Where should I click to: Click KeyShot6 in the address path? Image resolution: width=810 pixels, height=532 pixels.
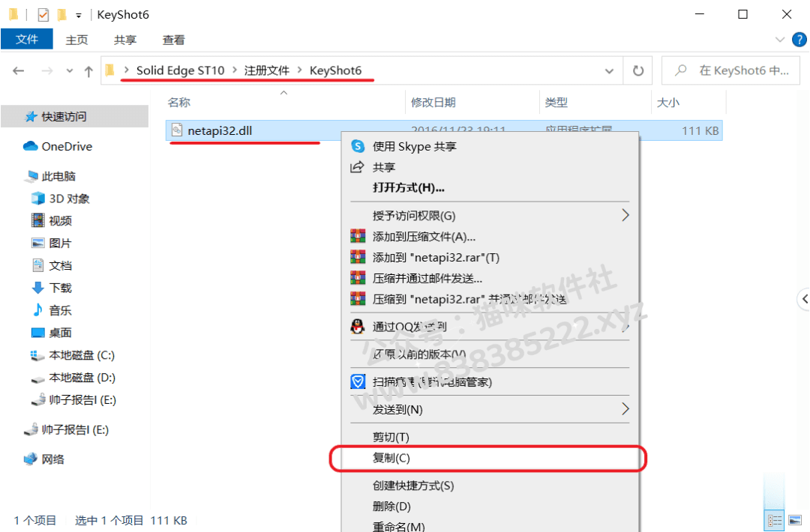(336, 70)
